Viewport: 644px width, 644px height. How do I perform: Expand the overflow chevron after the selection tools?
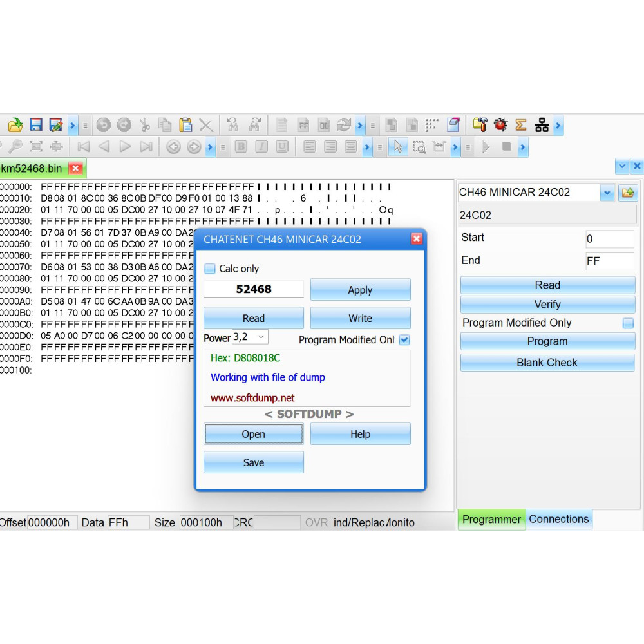pos(455,147)
